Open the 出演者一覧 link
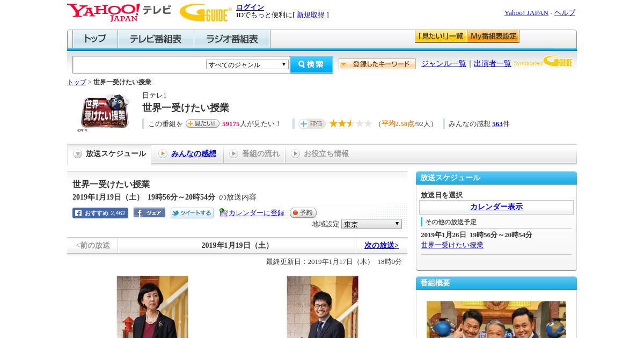The image size is (644, 338). tap(492, 64)
